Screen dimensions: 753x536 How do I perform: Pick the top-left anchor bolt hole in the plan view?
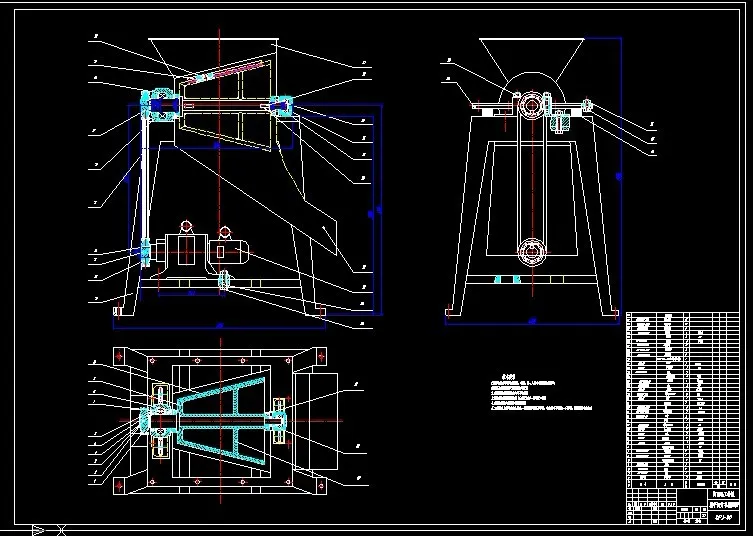[x=120, y=356]
